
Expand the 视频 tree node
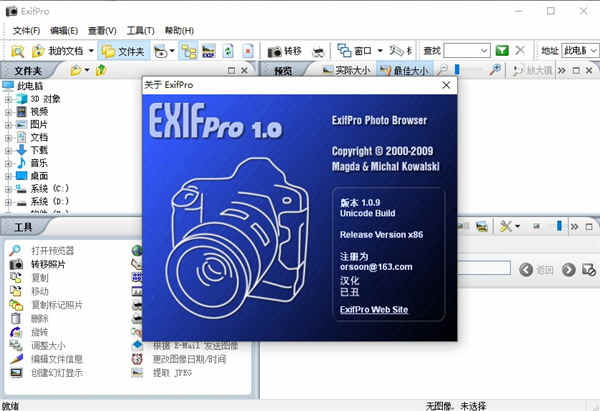coord(8,112)
